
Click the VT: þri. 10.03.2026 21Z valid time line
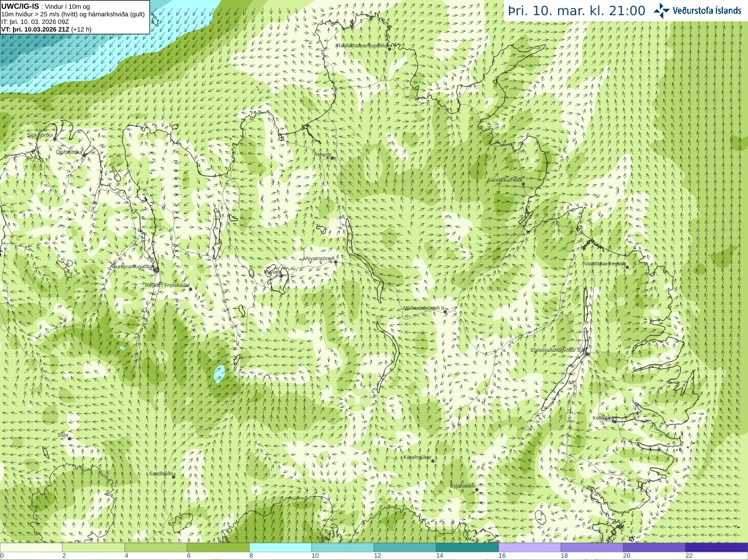[46, 29]
